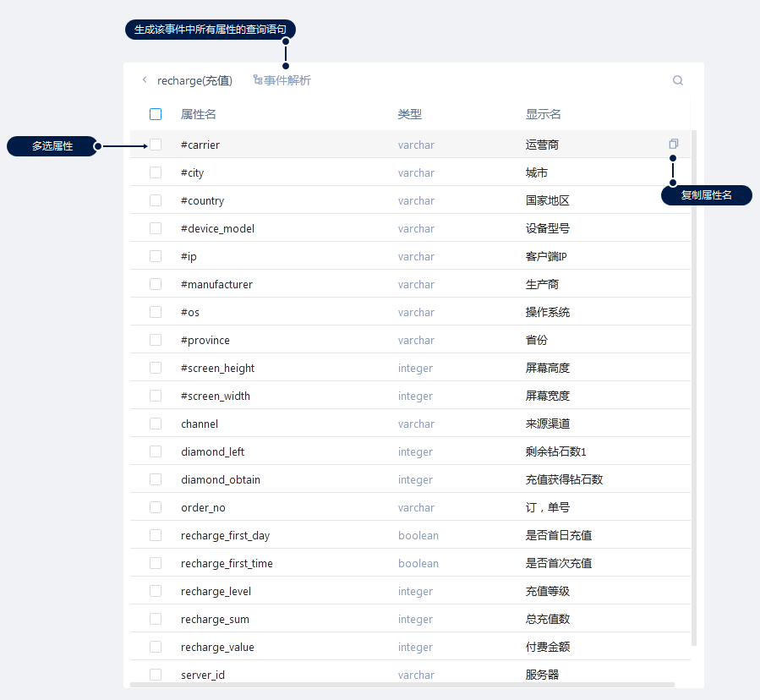Viewport: 760px width, 700px height.
Task: Click the 是否首次充值 display name
Action: tap(558, 563)
